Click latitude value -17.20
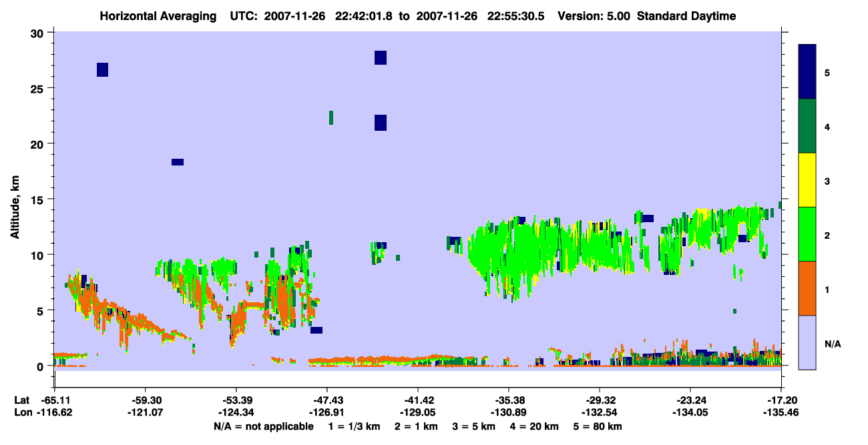 coord(781,400)
